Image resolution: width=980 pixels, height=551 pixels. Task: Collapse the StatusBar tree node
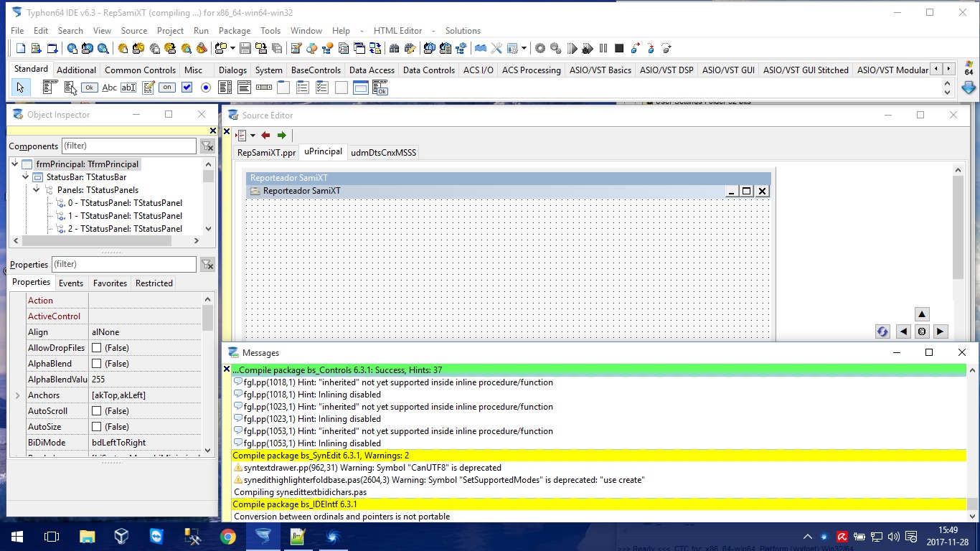pyautogui.click(x=26, y=177)
